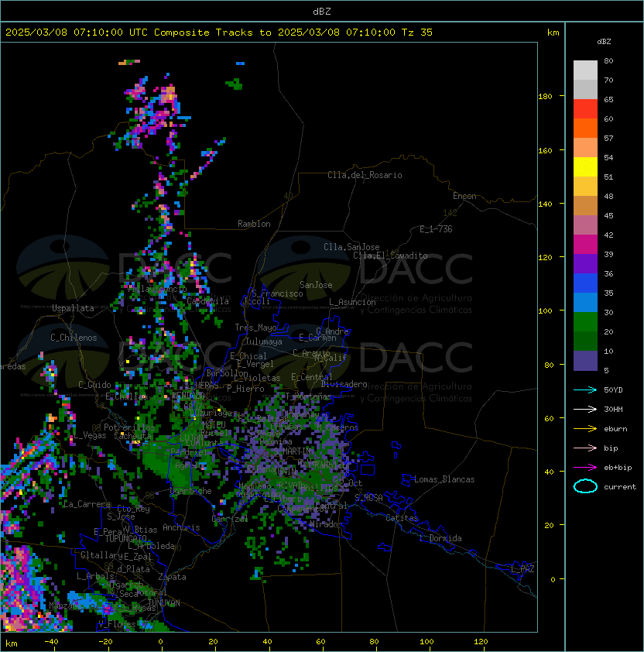Click the L_Dormida place label
Image resolution: width=644 pixels, height=652 pixels.
click(x=440, y=538)
